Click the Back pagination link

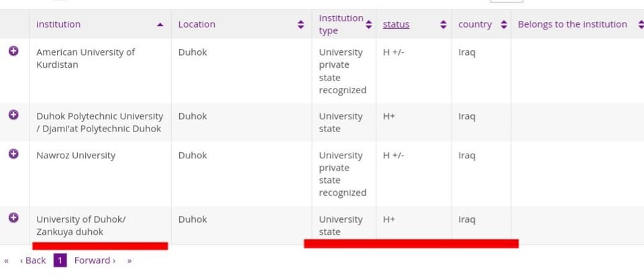point(33,261)
